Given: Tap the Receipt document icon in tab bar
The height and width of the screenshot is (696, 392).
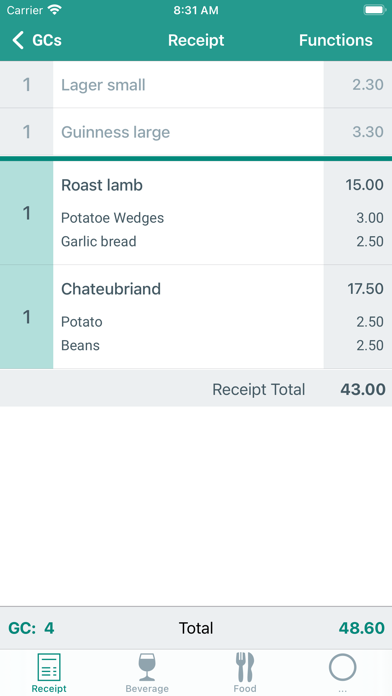Looking at the screenshot, I should click(x=49, y=667).
